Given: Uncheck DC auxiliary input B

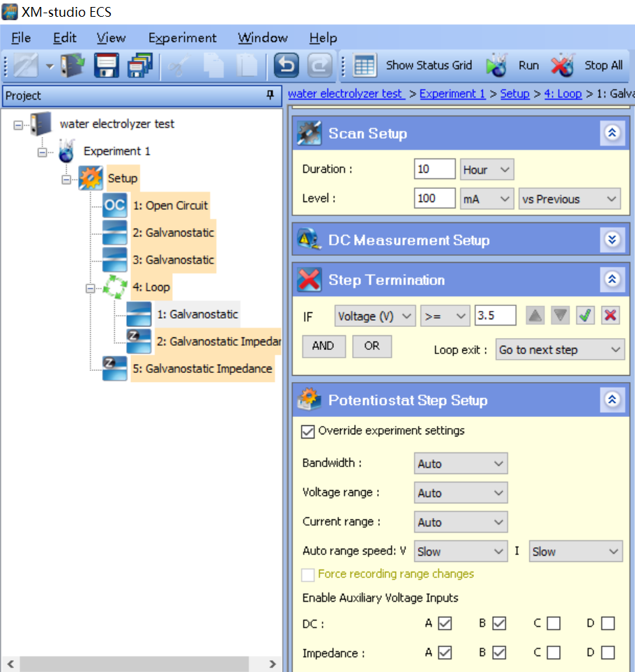Looking at the screenshot, I should coord(499,624).
